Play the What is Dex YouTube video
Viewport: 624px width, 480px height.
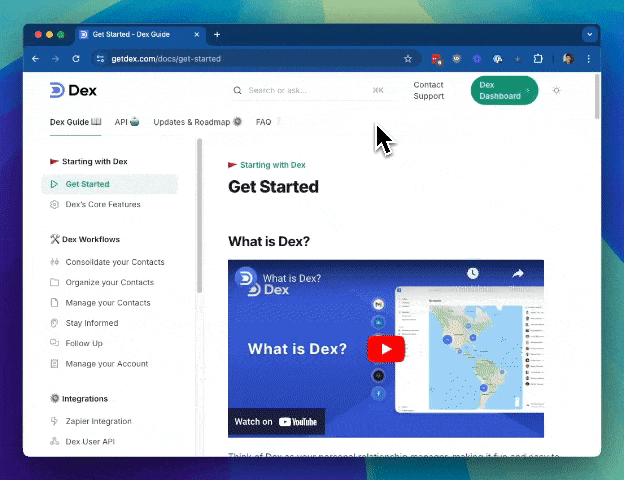tap(386, 349)
